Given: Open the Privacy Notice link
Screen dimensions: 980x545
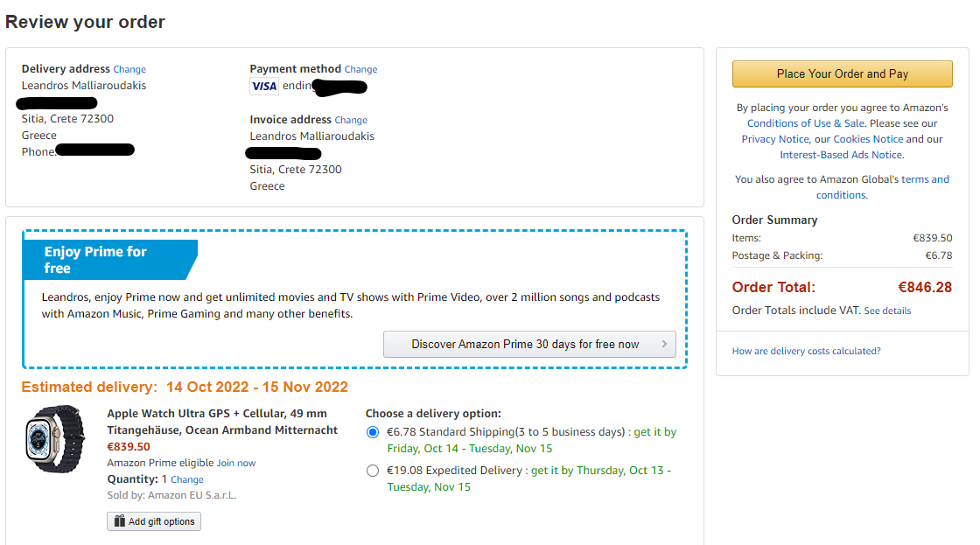Looking at the screenshot, I should point(775,139).
